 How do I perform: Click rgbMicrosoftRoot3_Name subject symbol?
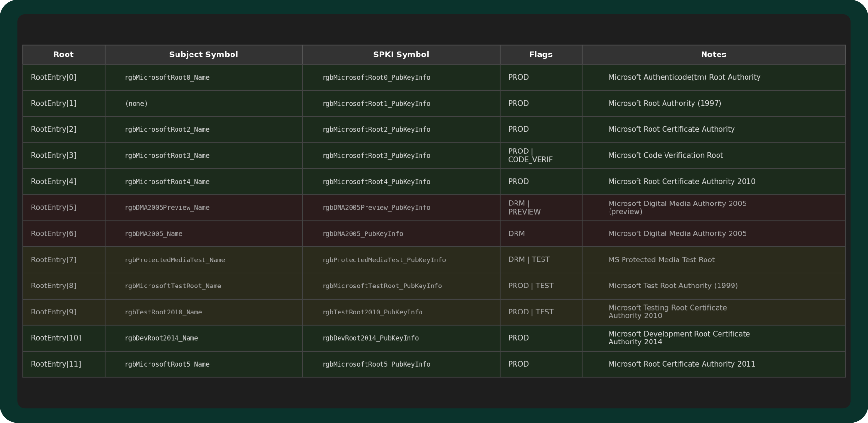pos(167,155)
